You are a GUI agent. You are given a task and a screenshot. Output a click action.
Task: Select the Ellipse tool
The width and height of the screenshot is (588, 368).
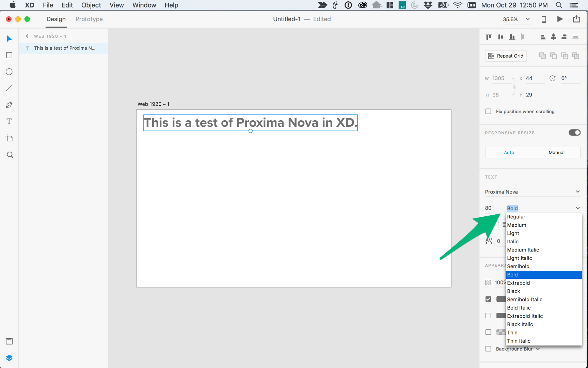pos(9,72)
